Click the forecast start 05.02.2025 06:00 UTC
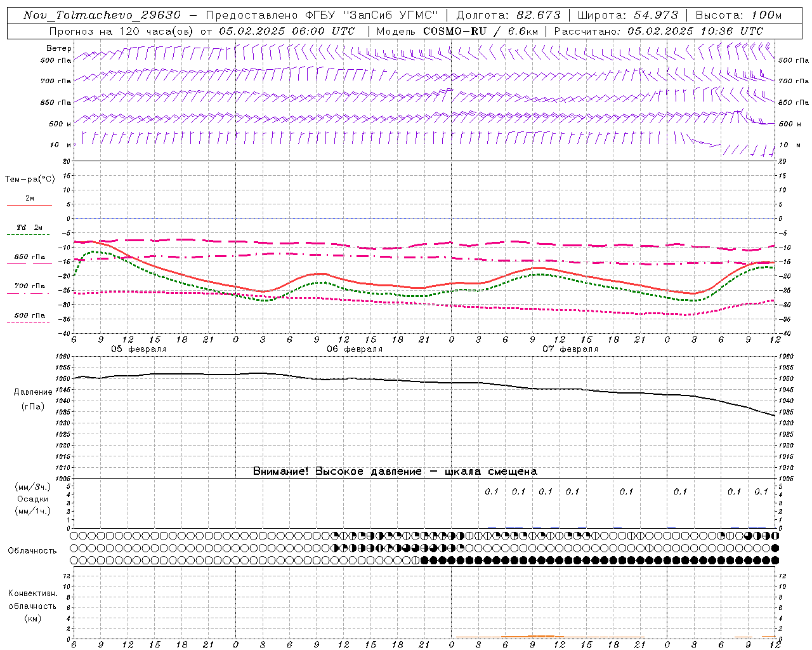Image resolution: width=812 pixels, height=650 pixels. [287, 31]
